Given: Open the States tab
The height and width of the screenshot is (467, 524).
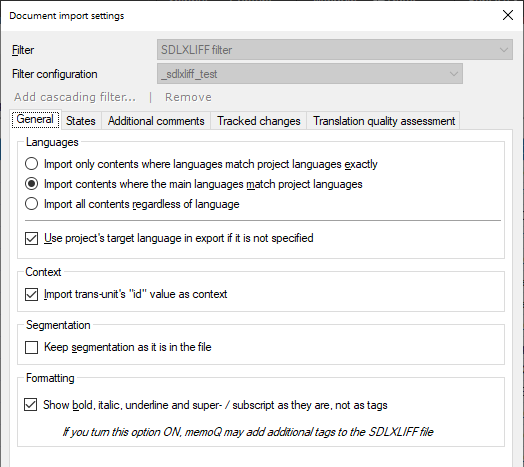Looking at the screenshot, I should (x=81, y=121).
